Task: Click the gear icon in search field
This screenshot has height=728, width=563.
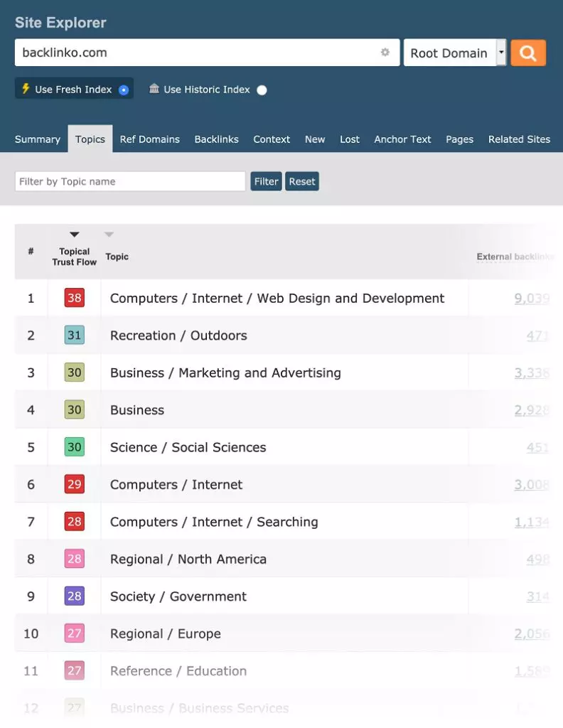Action: coord(385,53)
